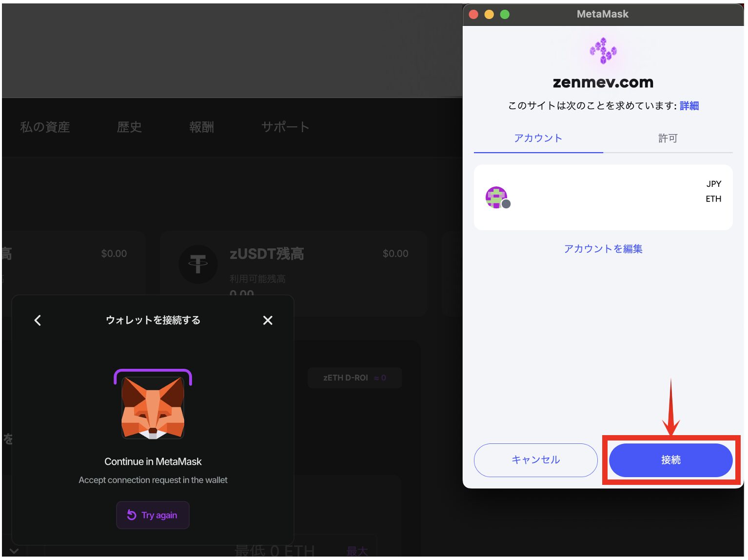Close the ウォレットを接続する dialog with X
Image resolution: width=748 pixels, height=560 pixels.
tap(268, 320)
